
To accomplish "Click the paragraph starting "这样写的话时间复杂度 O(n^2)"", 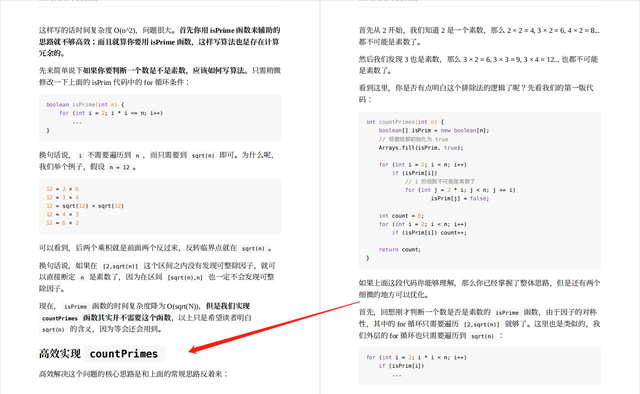I will click(160, 41).
